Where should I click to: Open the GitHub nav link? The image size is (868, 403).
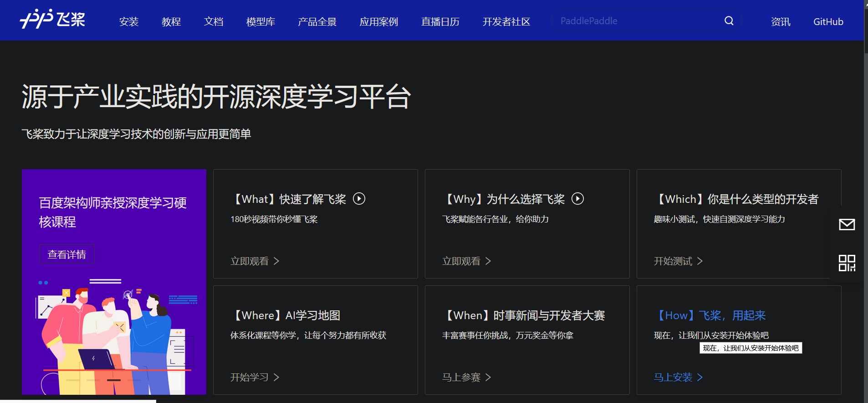point(828,21)
